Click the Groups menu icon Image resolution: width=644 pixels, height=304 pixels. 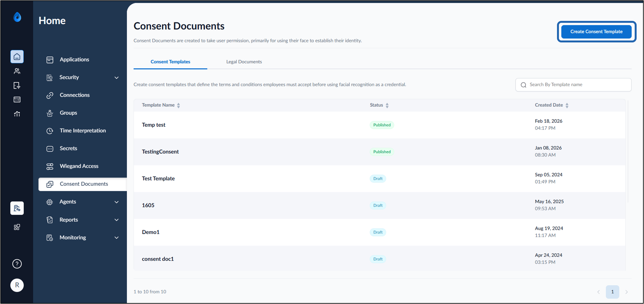(x=50, y=113)
